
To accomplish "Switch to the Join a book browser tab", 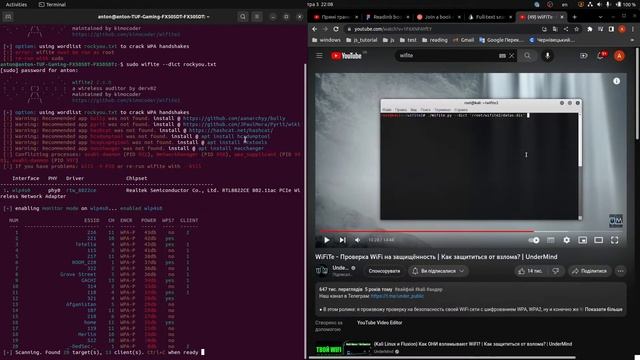I will point(438,17).
